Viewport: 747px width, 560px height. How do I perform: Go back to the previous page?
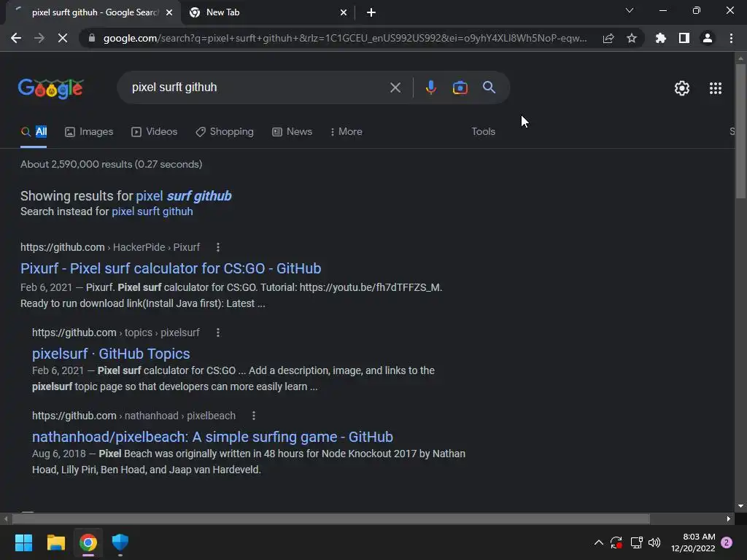[16, 38]
